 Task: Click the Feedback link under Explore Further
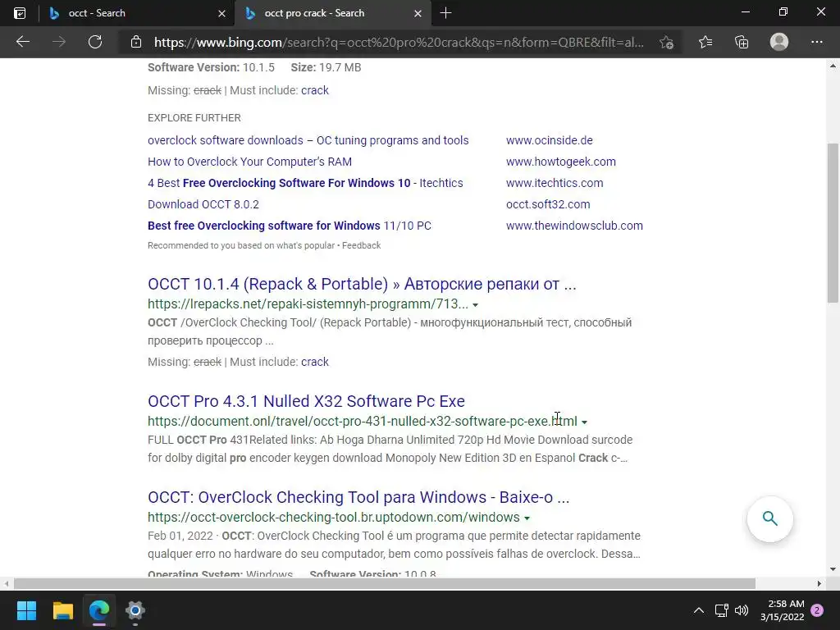coord(362,245)
